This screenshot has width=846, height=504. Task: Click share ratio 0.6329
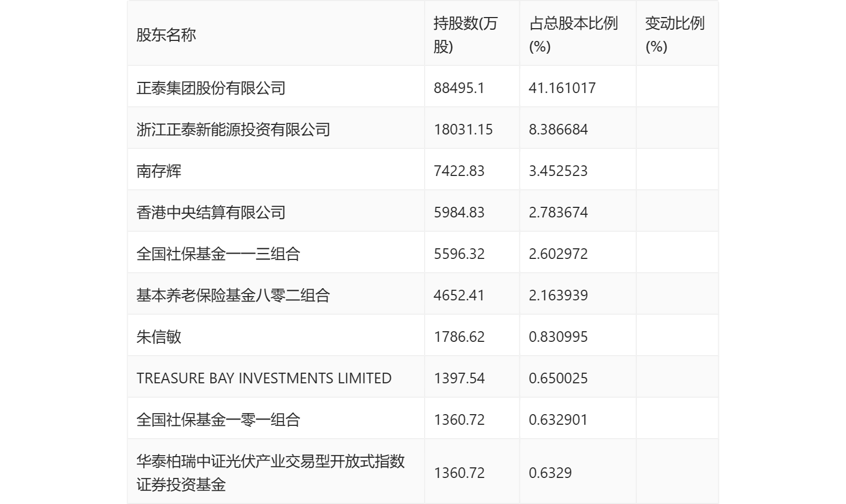tap(550, 473)
